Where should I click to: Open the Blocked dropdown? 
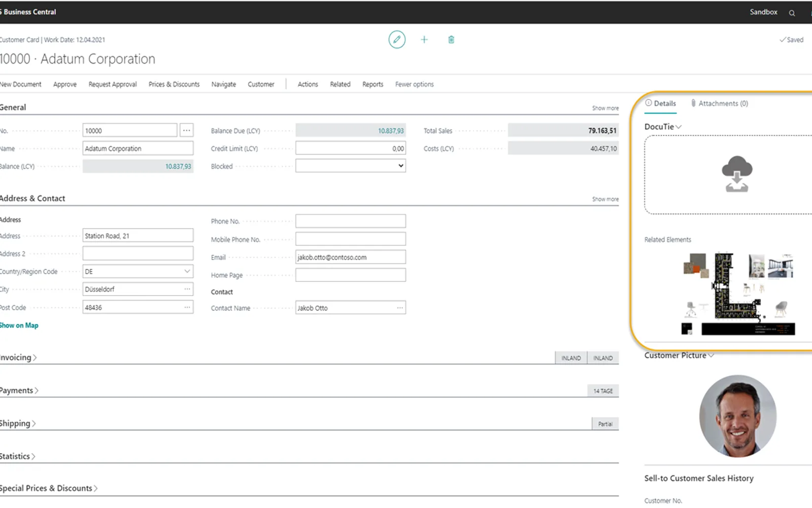(351, 166)
